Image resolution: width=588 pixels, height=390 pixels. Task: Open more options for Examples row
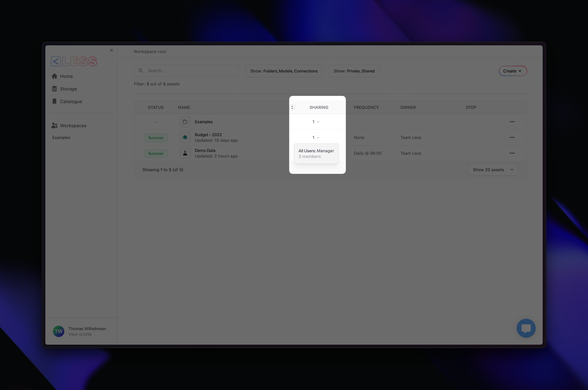(512, 122)
